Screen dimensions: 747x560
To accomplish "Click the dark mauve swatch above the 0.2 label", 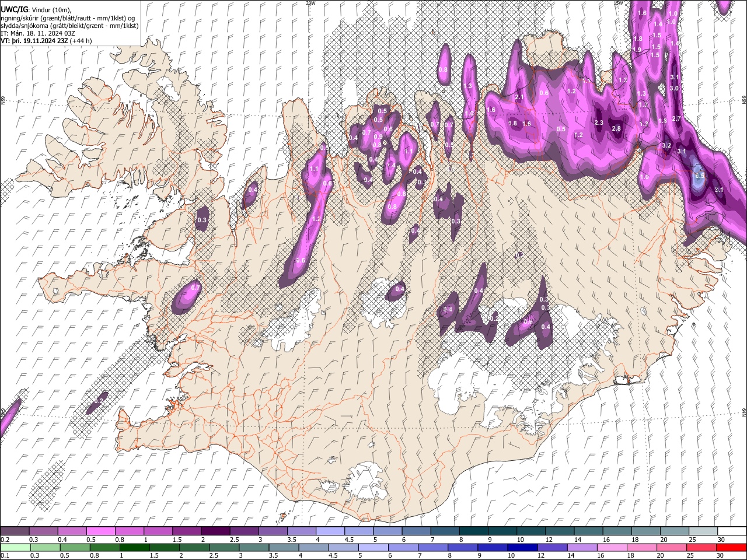I will (15, 531).
